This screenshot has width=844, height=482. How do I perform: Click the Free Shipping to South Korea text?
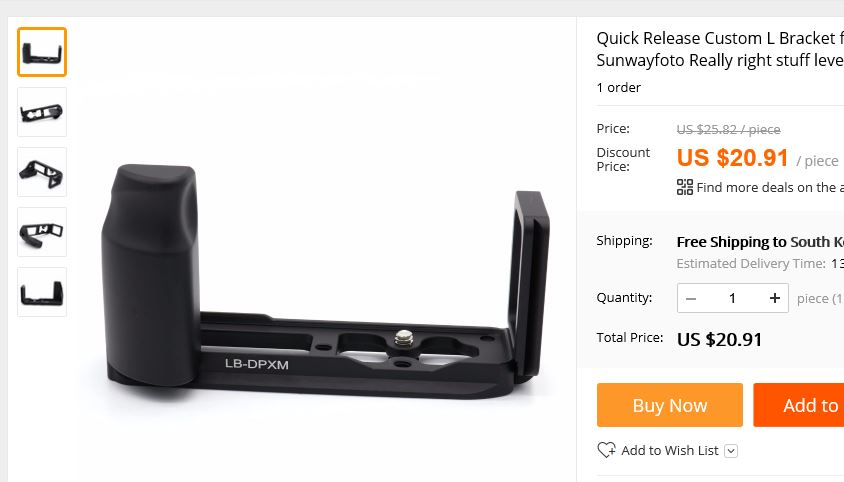pos(760,242)
